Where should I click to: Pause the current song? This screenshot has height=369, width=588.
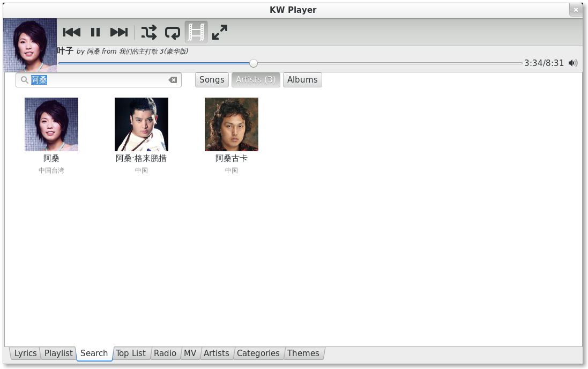pyautogui.click(x=95, y=32)
